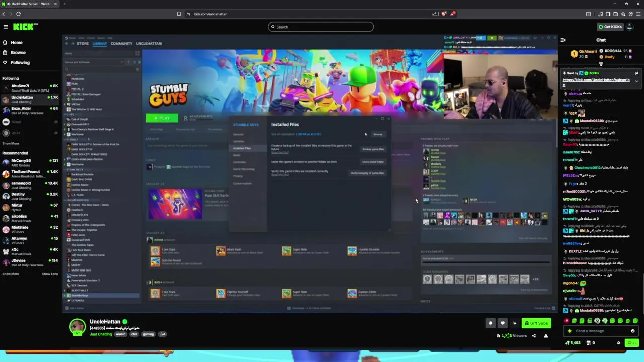Open browser main menu icon
Screen dimensions: 644x362
[638, 14]
